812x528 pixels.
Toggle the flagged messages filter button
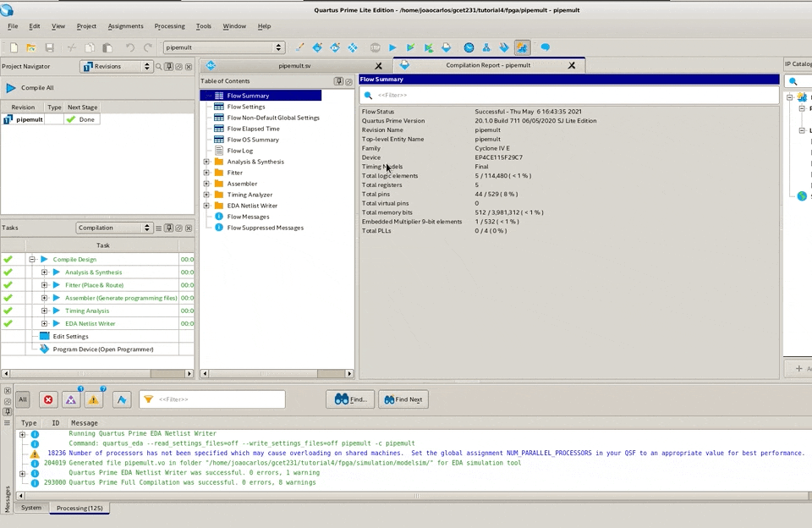(122, 399)
